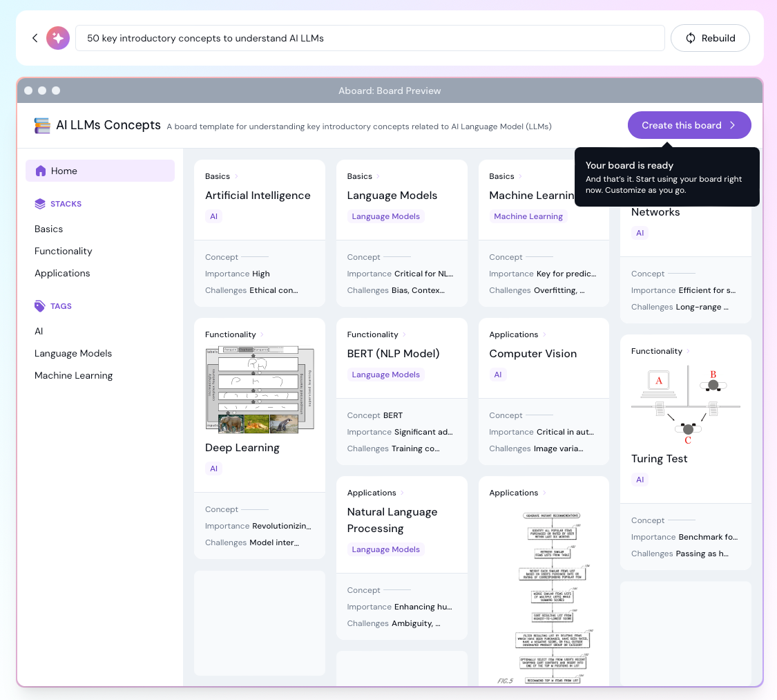Open the Functionality stack in the sidebar
The image size is (777, 700).
63,251
